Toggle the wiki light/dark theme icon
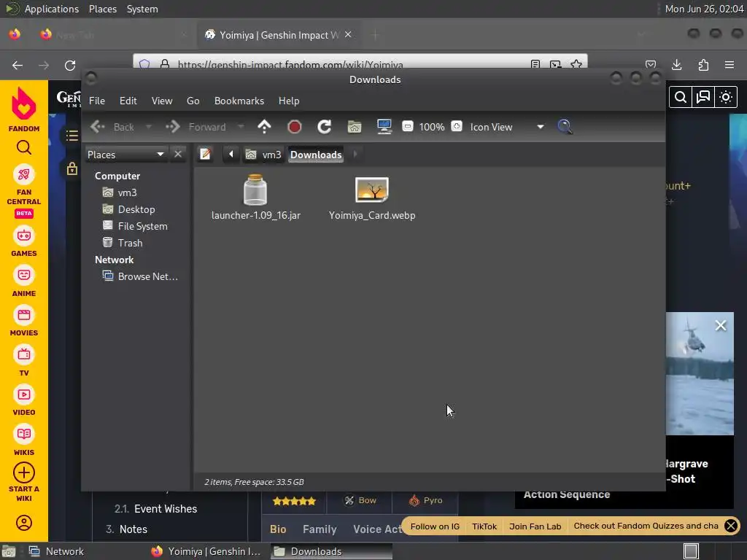The height and width of the screenshot is (560, 747). point(726,98)
